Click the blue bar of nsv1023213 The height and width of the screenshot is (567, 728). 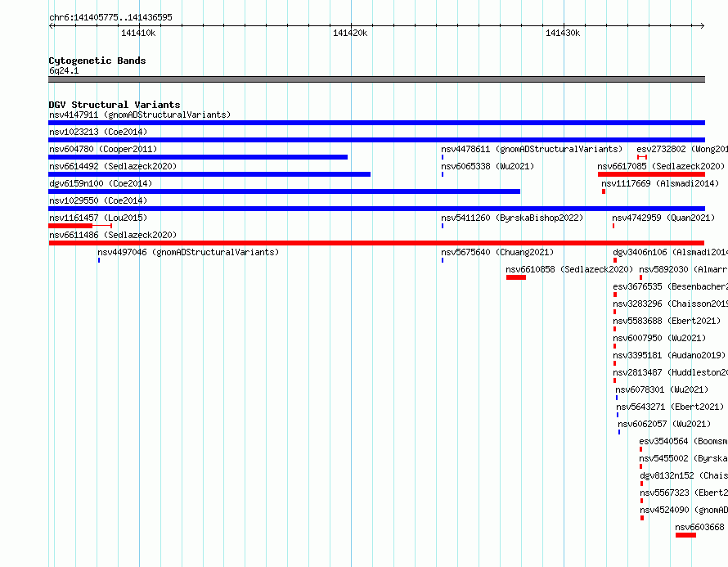coord(376,140)
